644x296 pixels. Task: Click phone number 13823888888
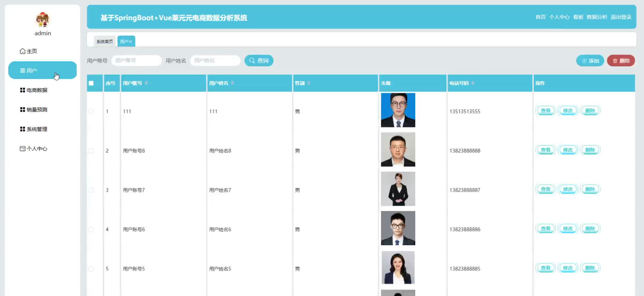465,151
